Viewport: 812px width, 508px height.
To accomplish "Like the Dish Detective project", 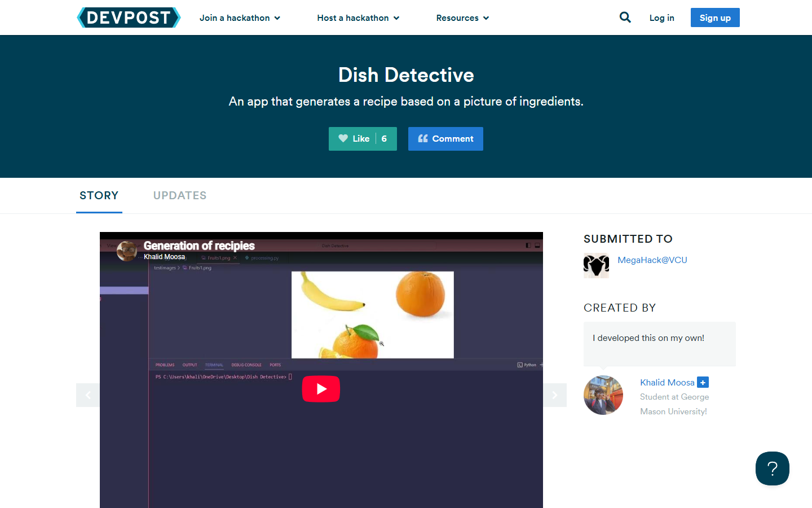I will click(363, 139).
